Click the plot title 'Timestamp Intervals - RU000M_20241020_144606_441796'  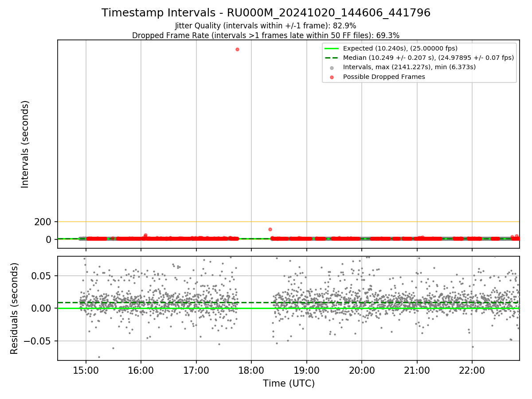click(x=266, y=13)
